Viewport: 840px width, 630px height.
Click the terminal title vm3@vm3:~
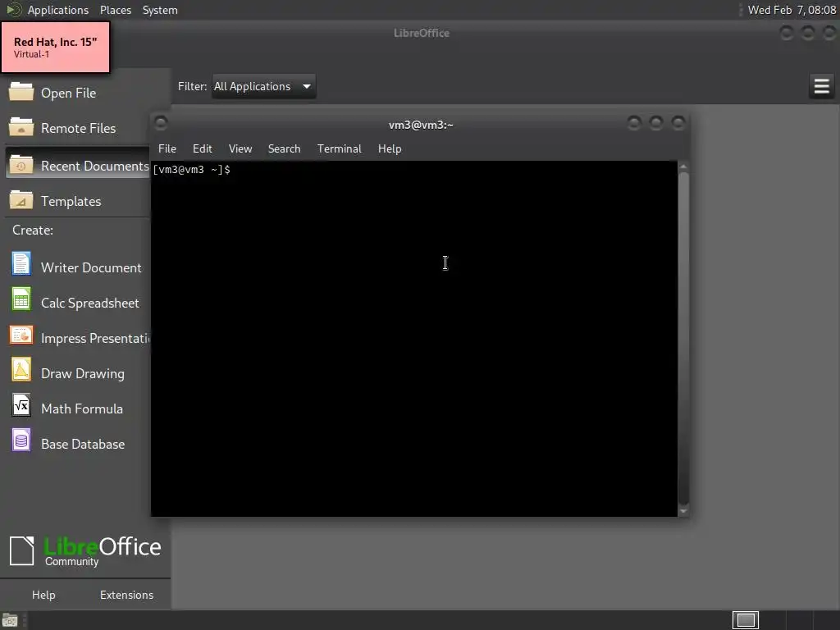tap(421, 125)
